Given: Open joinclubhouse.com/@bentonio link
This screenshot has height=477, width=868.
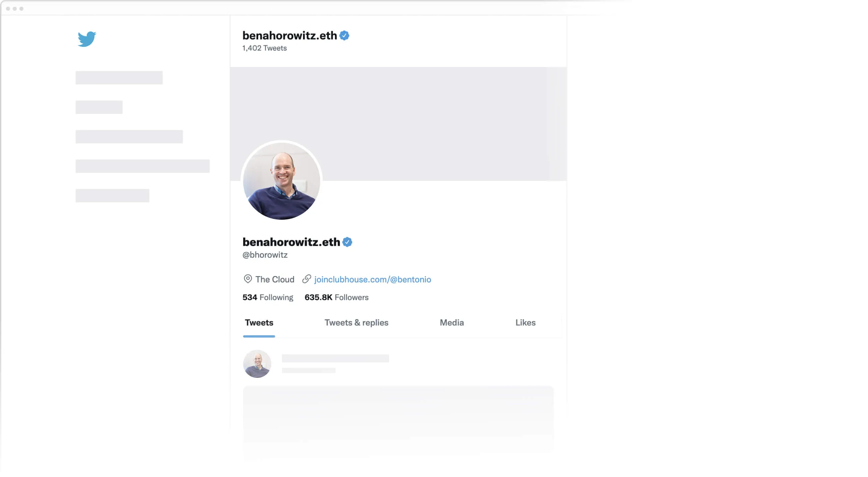Looking at the screenshot, I should click(x=373, y=279).
